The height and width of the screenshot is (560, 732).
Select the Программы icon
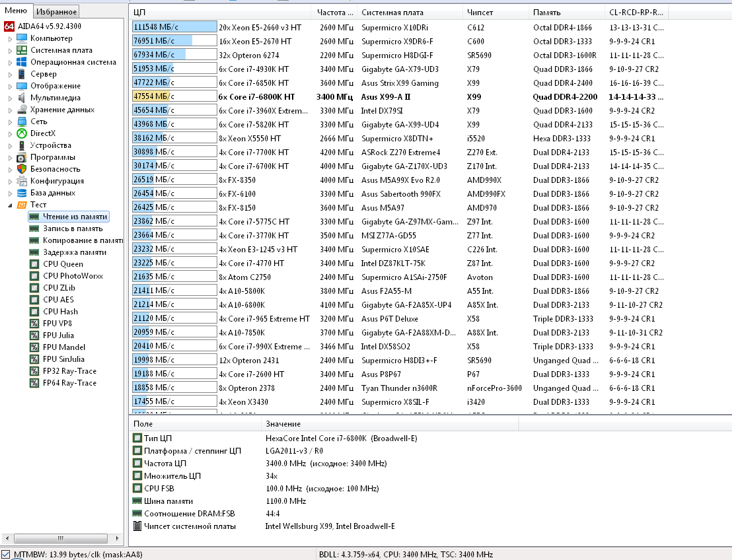click(x=22, y=157)
